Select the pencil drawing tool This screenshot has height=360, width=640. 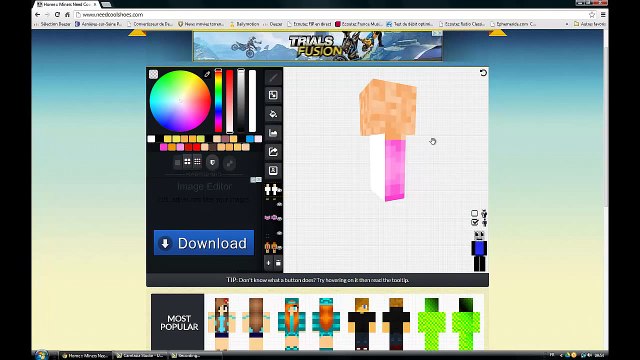[273, 77]
